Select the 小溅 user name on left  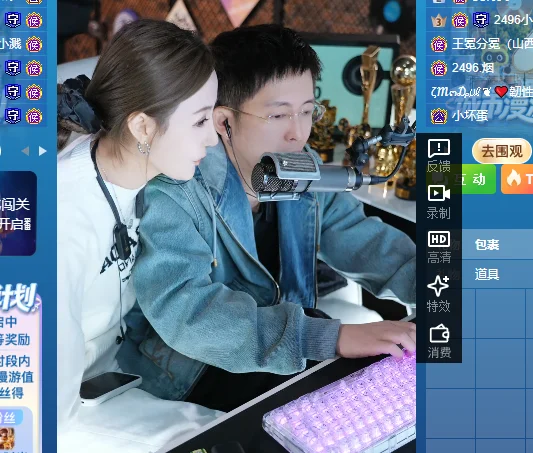11,44
